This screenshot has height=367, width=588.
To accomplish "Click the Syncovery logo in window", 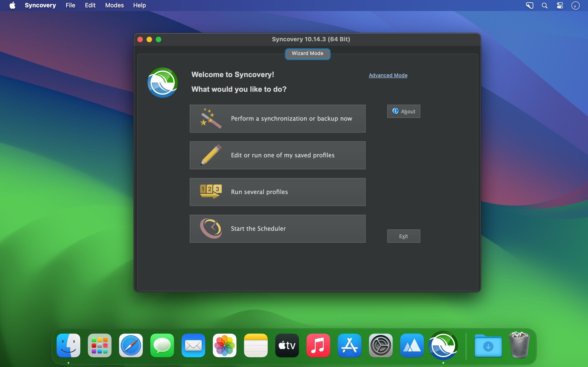I will point(163,83).
